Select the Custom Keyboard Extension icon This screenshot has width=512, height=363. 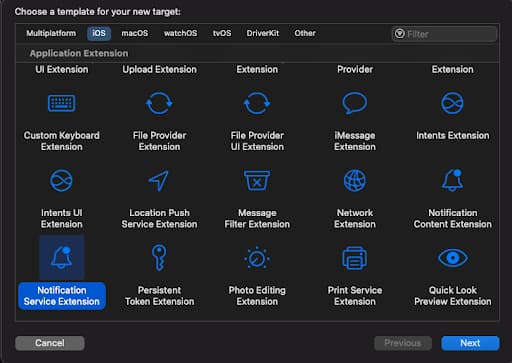coord(62,103)
